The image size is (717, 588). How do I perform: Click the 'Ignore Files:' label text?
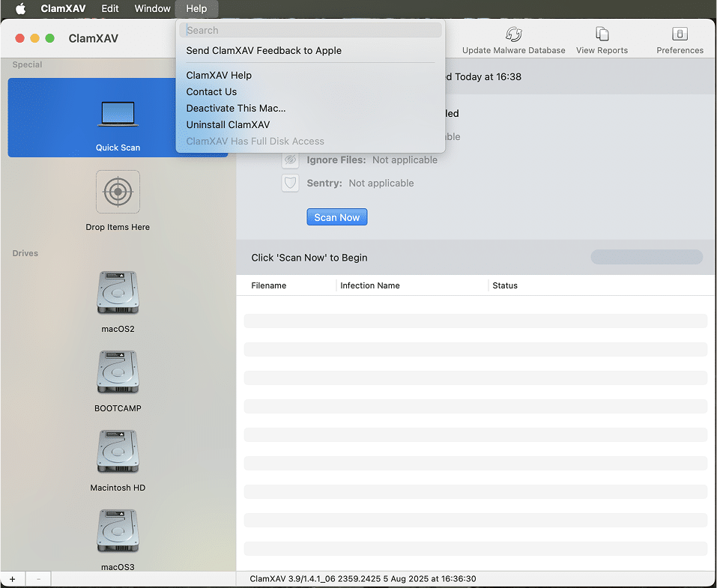(336, 160)
